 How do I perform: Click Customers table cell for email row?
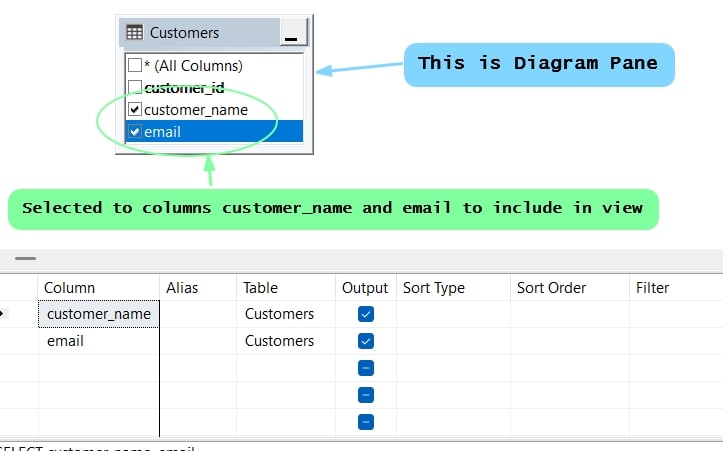click(x=286, y=341)
